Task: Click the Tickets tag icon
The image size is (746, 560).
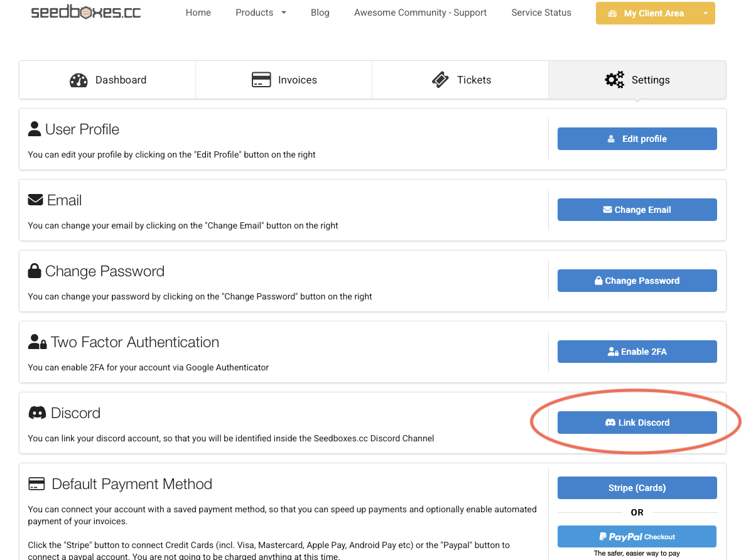Action: pos(440,80)
